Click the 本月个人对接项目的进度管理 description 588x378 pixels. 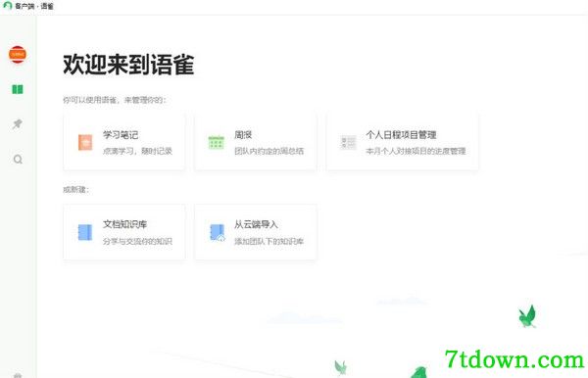click(416, 152)
